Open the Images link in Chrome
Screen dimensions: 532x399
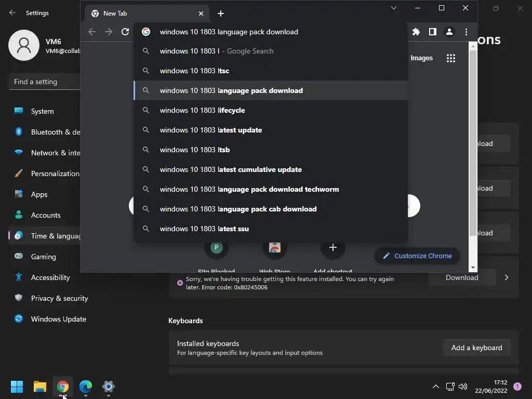[421, 58]
